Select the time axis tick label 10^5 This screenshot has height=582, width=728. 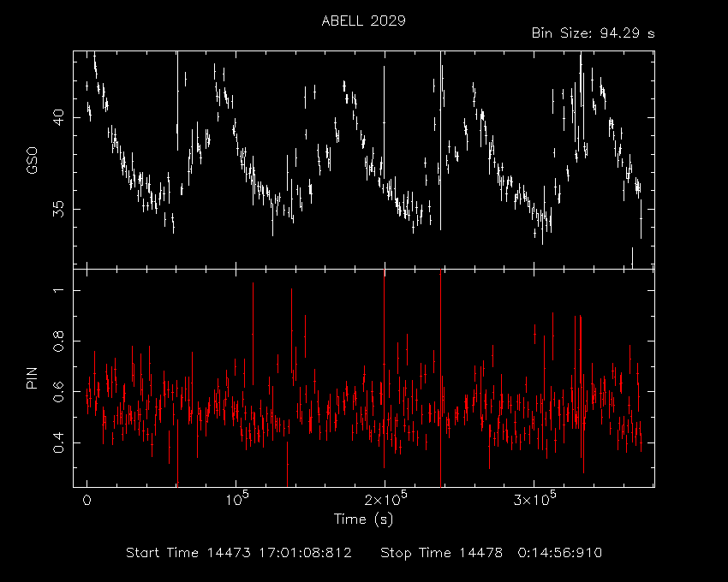[x=236, y=499]
